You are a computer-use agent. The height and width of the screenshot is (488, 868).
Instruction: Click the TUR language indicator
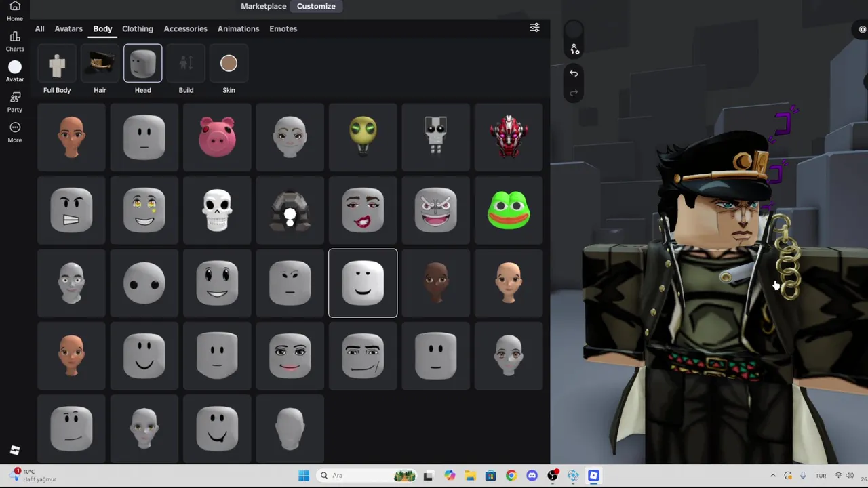click(821, 476)
